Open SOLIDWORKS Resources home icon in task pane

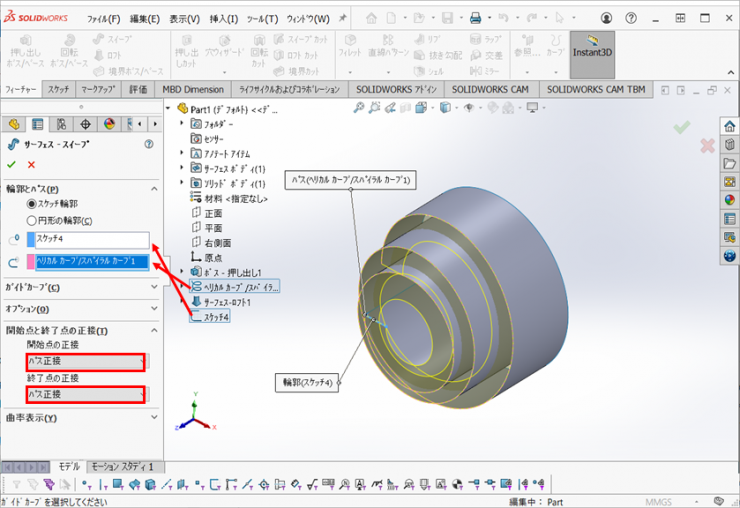coord(729,127)
